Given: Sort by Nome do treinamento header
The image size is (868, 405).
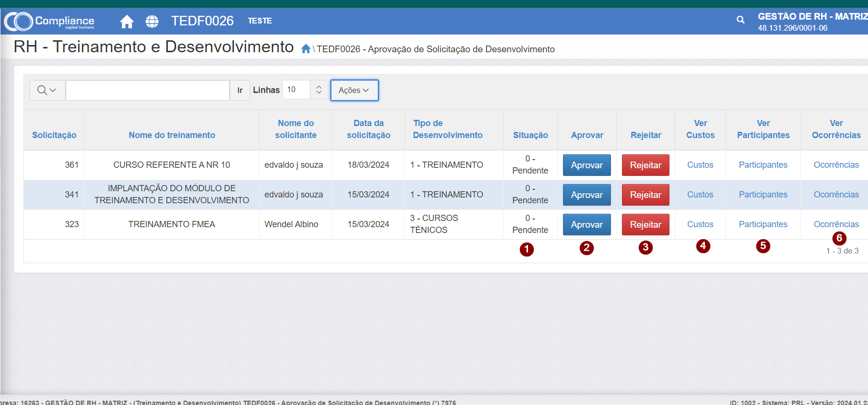Looking at the screenshot, I should coord(172,135).
